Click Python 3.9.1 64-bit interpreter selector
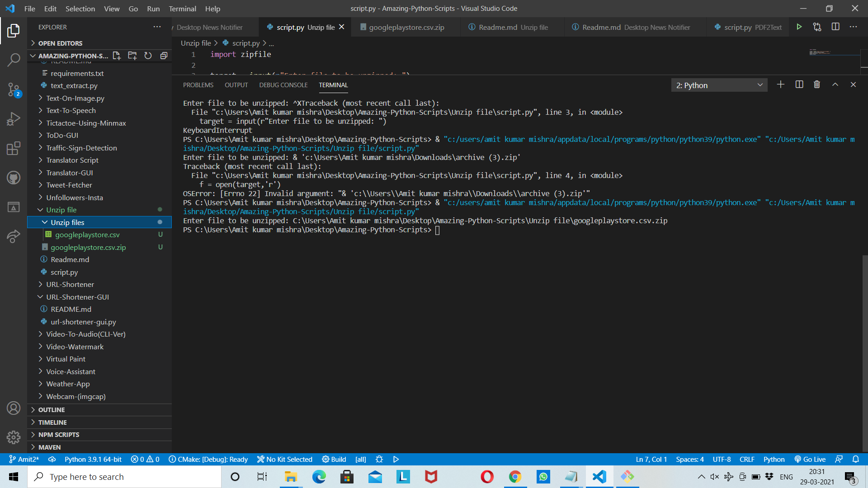This screenshot has height=488, width=868. (93, 459)
